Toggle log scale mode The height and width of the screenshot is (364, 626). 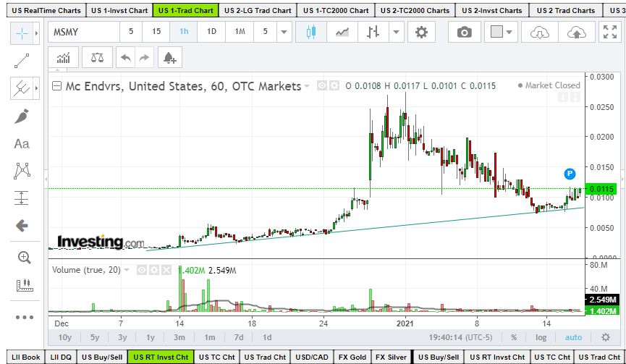pos(541,337)
